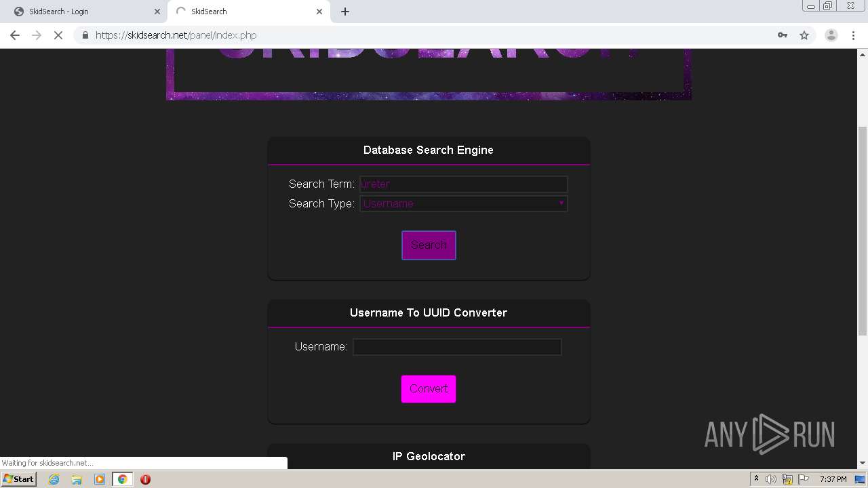This screenshot has height=488, width=868.
Task: Open saved passwords key icon
Action: [x=783, y=35]
